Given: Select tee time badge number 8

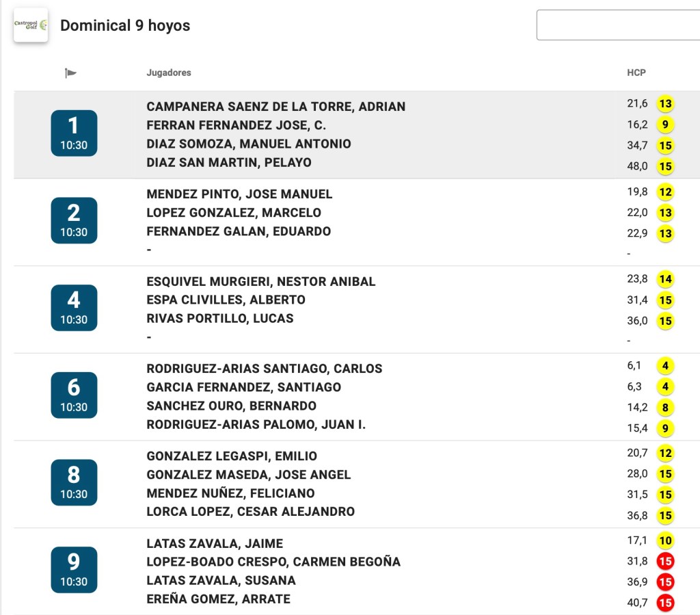Looking at the screenshot, I should tap(74, 482).
